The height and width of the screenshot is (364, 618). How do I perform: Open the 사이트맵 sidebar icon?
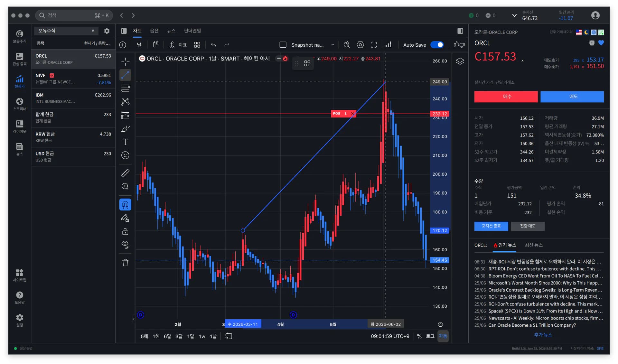(x=20, y=275)
